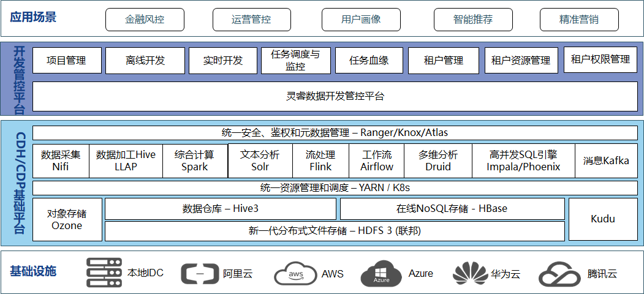
Task: Click the 腾讯云 cloud logo icon
Action: [x=559, y=273]
